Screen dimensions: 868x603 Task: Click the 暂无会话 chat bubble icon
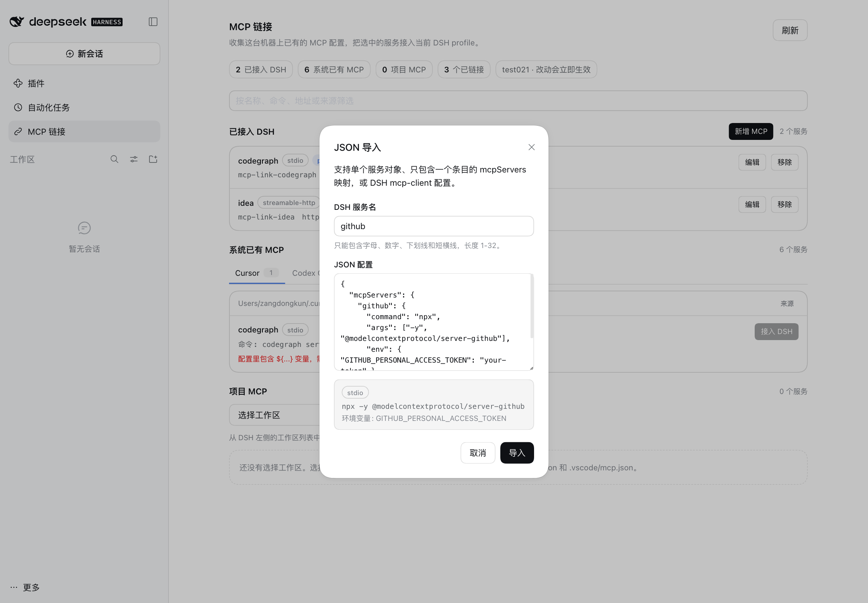pos(84,228)
